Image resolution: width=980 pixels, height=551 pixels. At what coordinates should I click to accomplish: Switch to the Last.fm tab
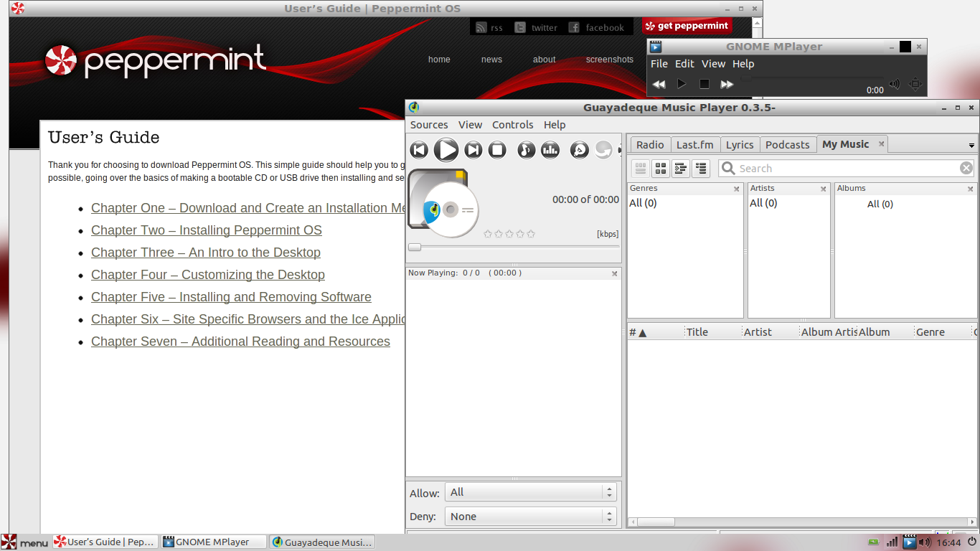click(x=694, y=144)
